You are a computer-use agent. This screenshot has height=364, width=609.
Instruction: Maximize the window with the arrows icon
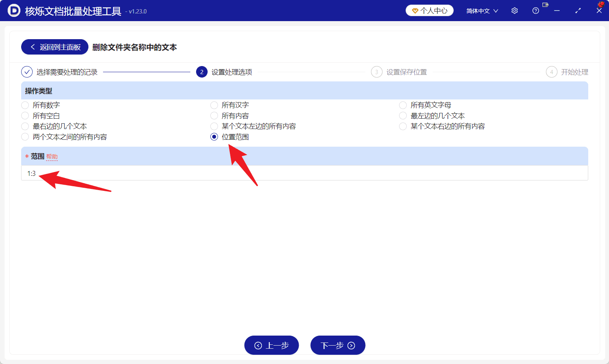point(578,11)
